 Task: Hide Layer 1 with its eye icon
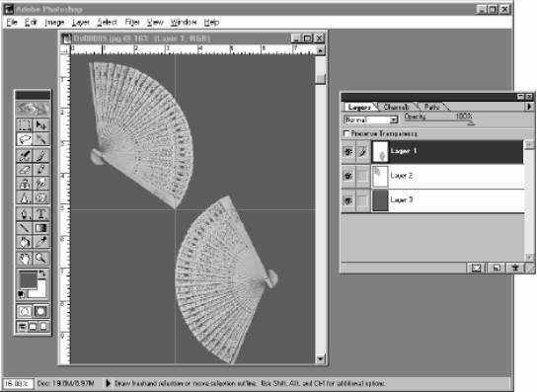(348, 151)
